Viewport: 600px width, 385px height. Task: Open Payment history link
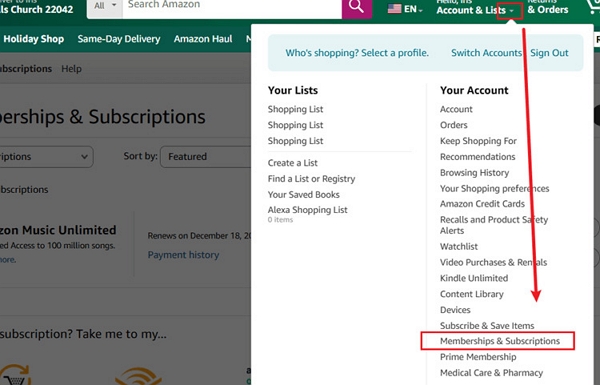[183, 255]
